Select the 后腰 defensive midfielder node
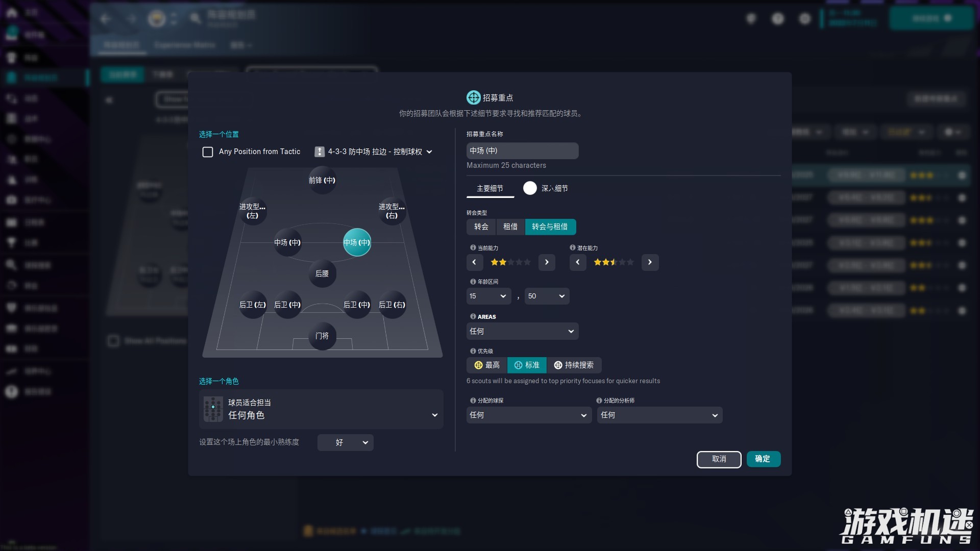The height and width of the screenshot is (551, 980). 322,273
